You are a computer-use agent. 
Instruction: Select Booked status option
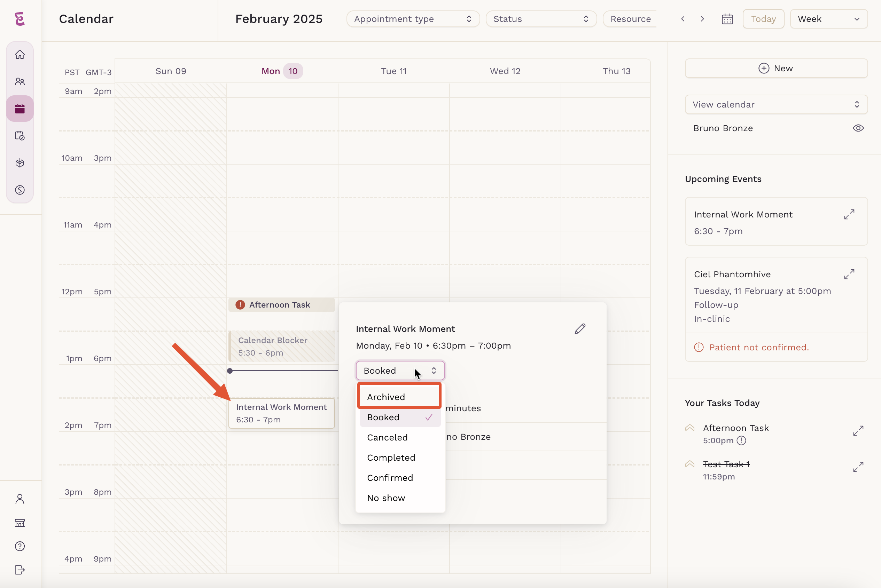pyautogui.click(x=400, y=417)
